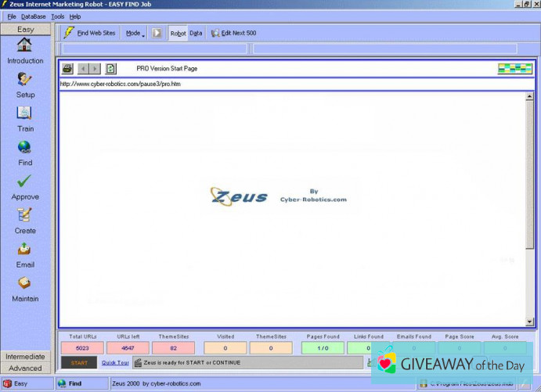This screenshot has height=392, width=541.
Task: Expand the Intermediate panel section
Action: coord(25,357)
